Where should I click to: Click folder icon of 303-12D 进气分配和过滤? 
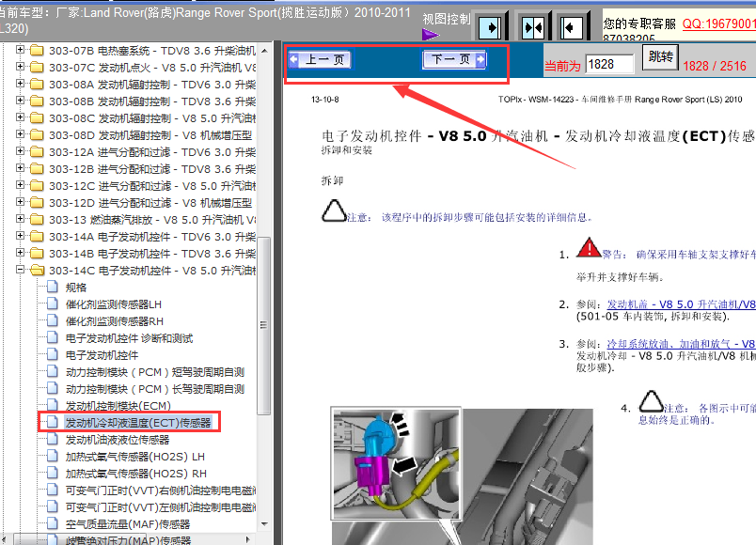click(37, 202)
